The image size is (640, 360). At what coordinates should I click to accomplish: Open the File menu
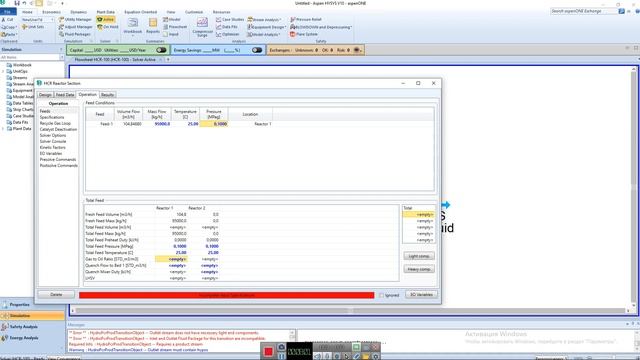click(x=8, y=12)
